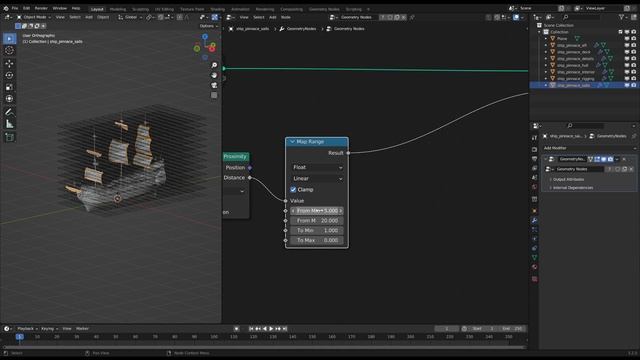Select the Scale tool in viewport toolbar

click(x=10, y=87)
